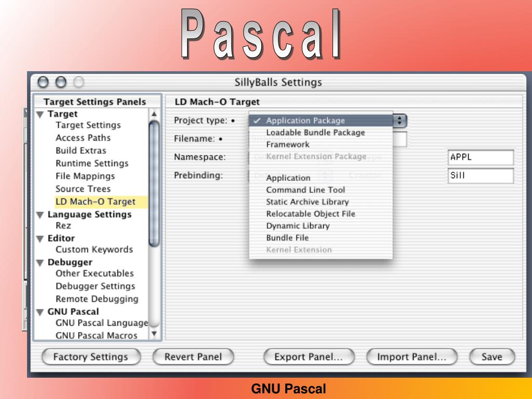Select File Mappings panel
This screenshot has width=532, height=399.
85,176
